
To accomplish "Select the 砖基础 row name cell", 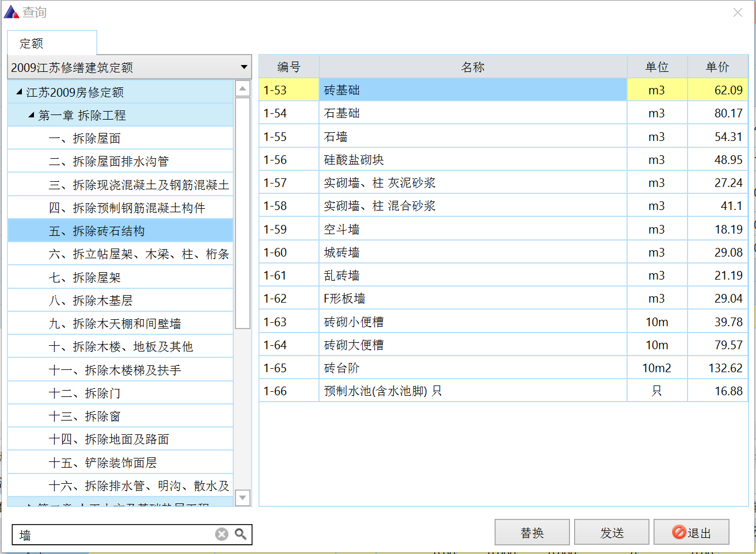I will click(473, 90).
